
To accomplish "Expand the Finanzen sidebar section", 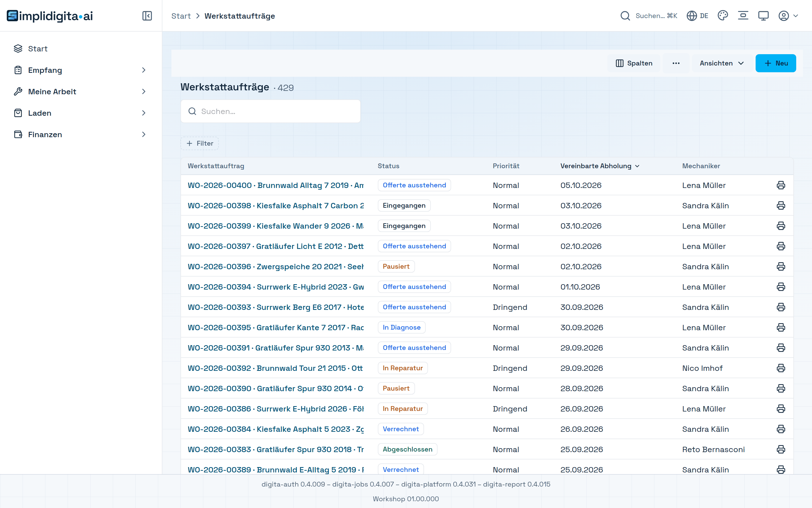I will point(81,135).
